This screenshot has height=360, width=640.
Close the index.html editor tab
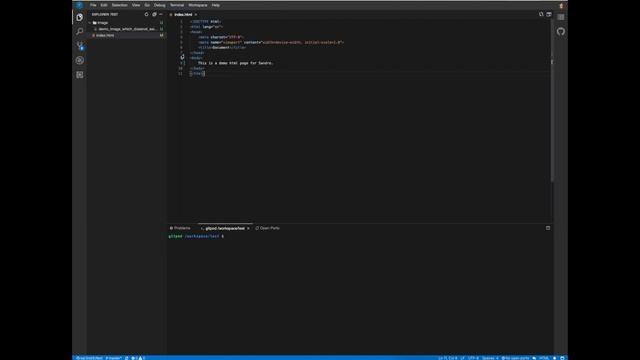[196, 15]
